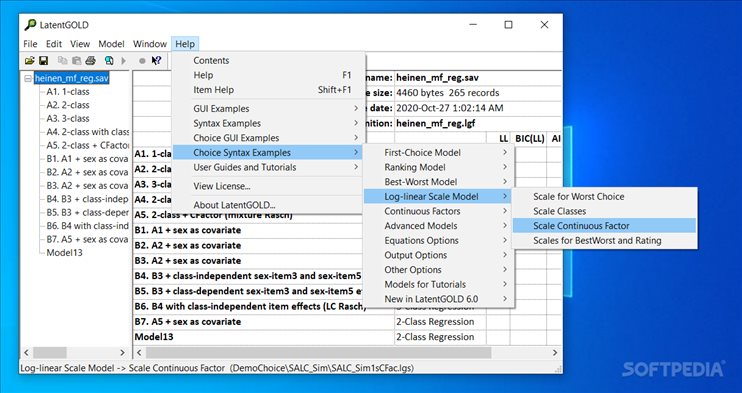
Task: Click the table pane horizontal scrollbar thumb
Action: point(318,353)
